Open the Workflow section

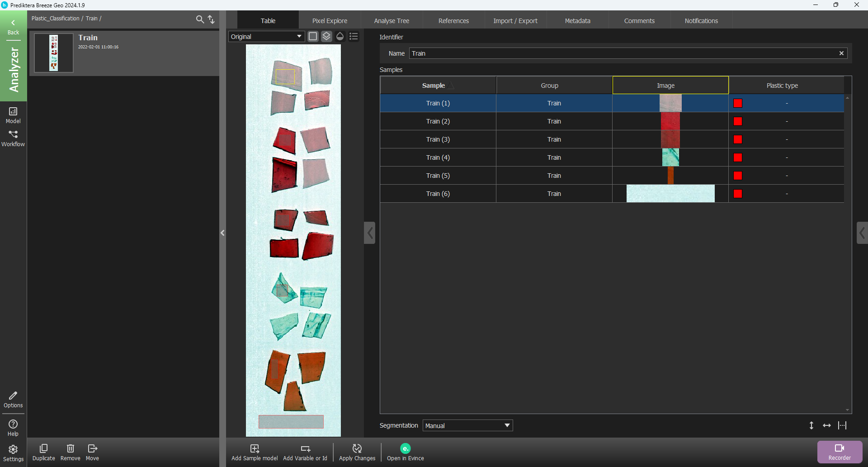[x=13, y=138]
